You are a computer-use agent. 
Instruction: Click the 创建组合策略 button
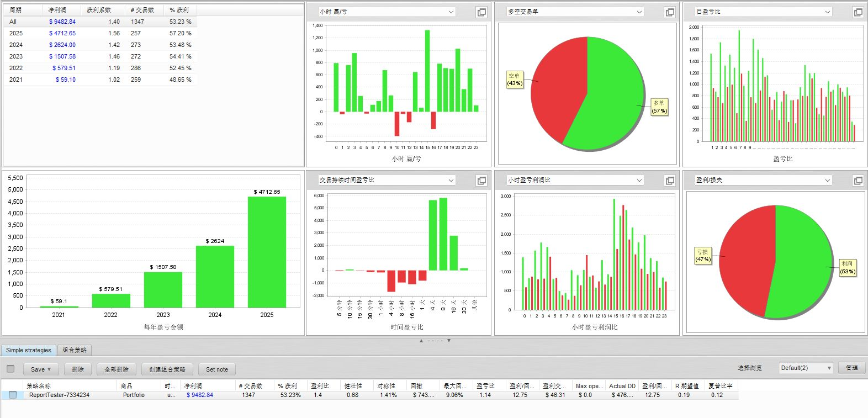[167, 369]
